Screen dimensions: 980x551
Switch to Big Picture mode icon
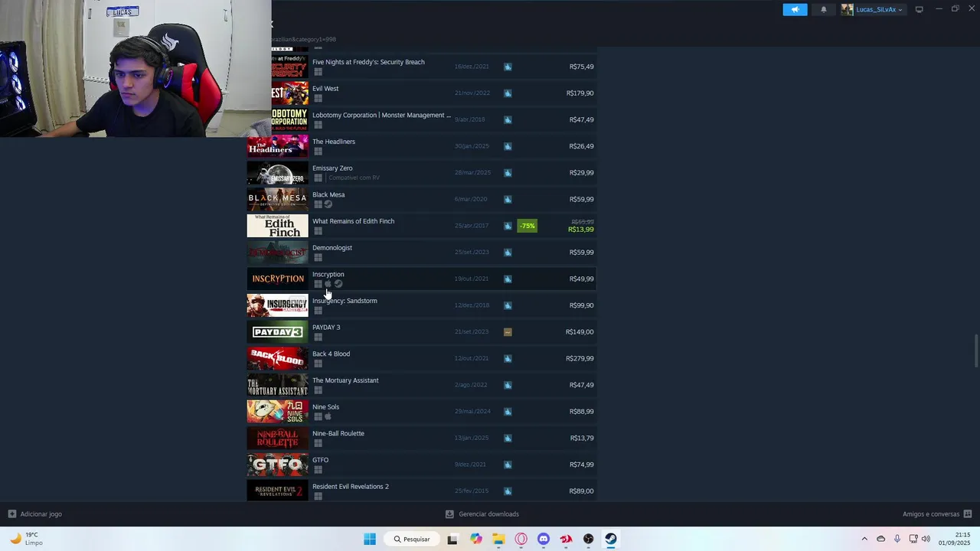(920, 9)
